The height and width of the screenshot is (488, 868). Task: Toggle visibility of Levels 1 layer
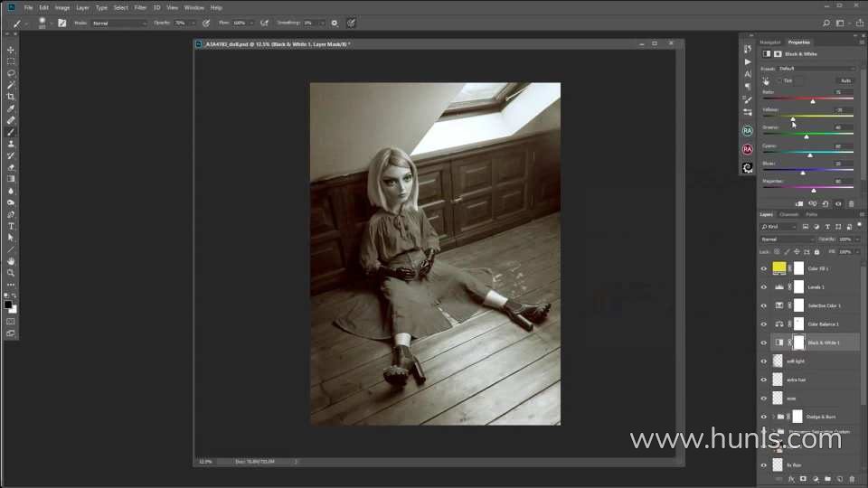click(764, 286)
